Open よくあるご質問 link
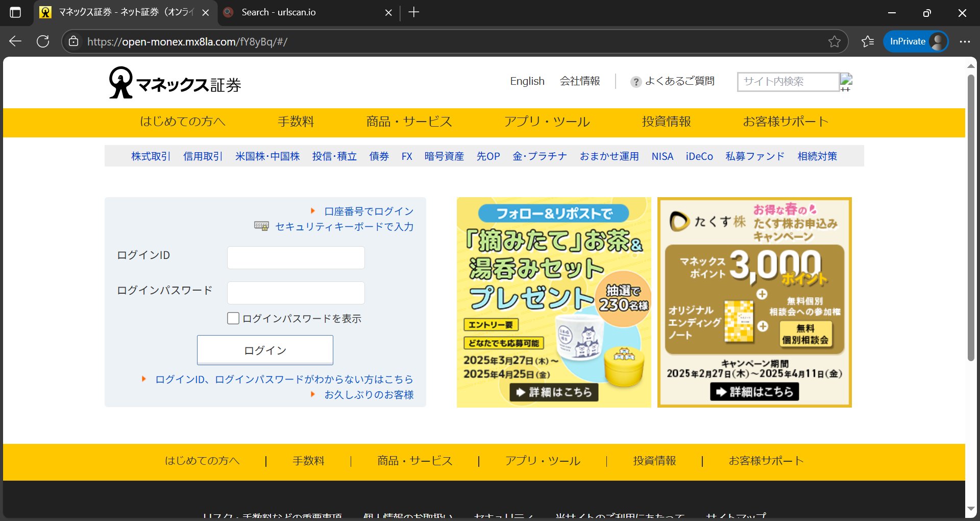The width and height of the screenshot is (980, 521). click(679, 81)
